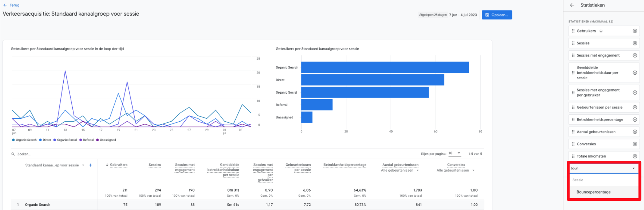Open Alle gebeurtenissen dropdown under Aantal gebeurtenissen
The image size is (644, 210).
pyautogui.click(x=417, y=171)
